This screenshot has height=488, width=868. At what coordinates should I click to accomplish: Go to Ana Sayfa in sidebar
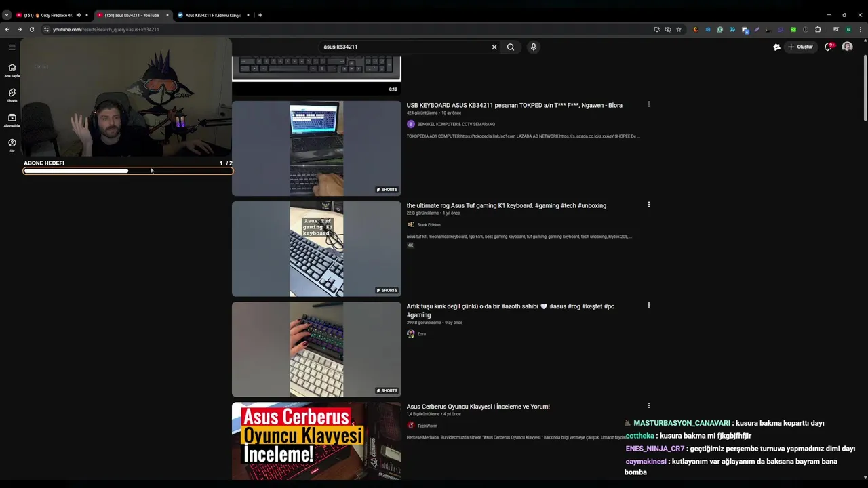click(x=12, y=70)
